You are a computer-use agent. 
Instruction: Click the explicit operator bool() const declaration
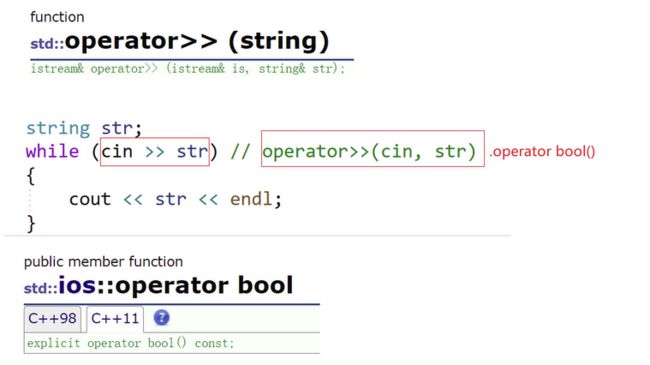131,343
